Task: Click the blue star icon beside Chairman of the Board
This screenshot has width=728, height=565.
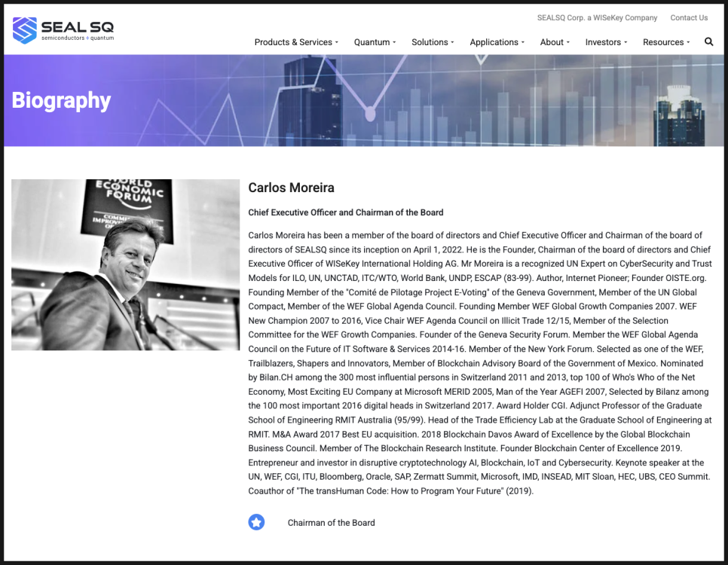Action: point(256,522)
